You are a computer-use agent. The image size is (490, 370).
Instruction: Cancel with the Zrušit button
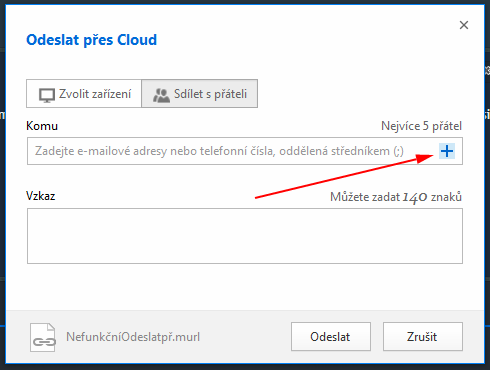coord(423,337)
